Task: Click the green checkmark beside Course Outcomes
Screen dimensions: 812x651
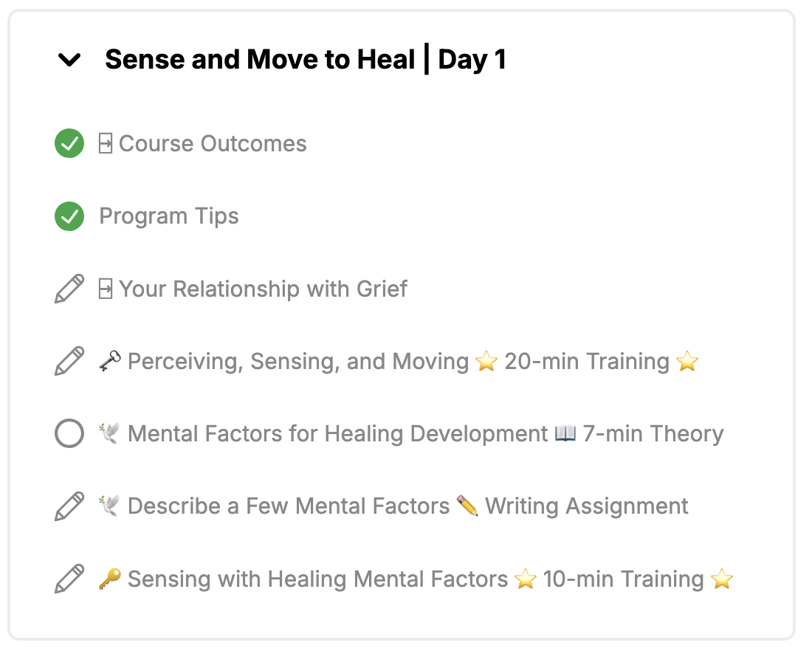Action: click(x=69, y=143)
